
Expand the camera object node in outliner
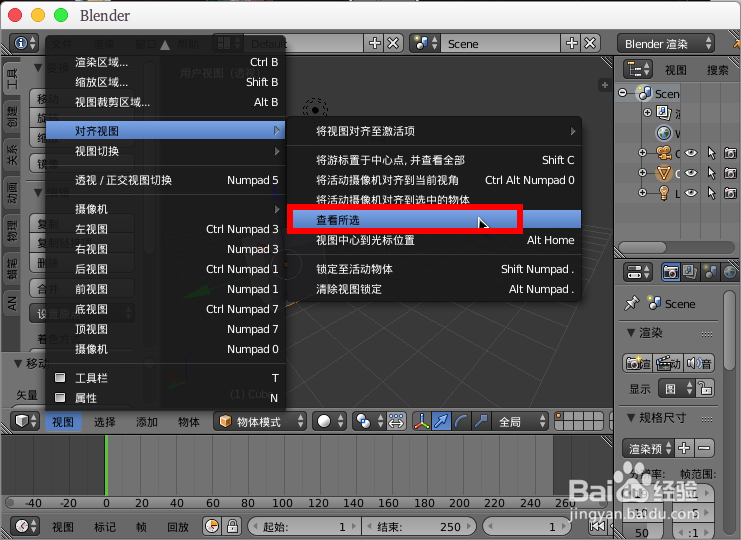[642, 152]
